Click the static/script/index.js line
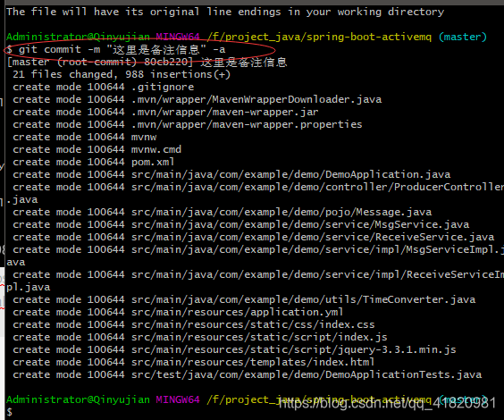Screen dimensions: 504x420 click(200, 338)
